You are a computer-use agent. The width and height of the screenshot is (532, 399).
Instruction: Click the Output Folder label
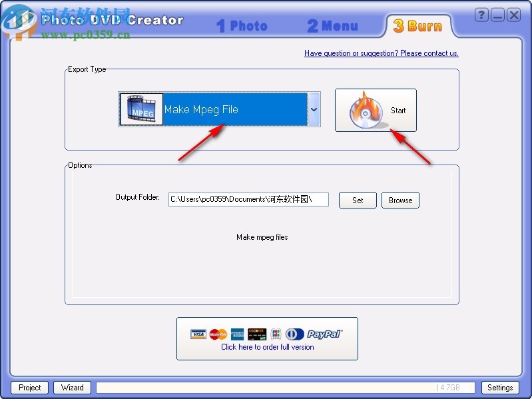[137, 197]
